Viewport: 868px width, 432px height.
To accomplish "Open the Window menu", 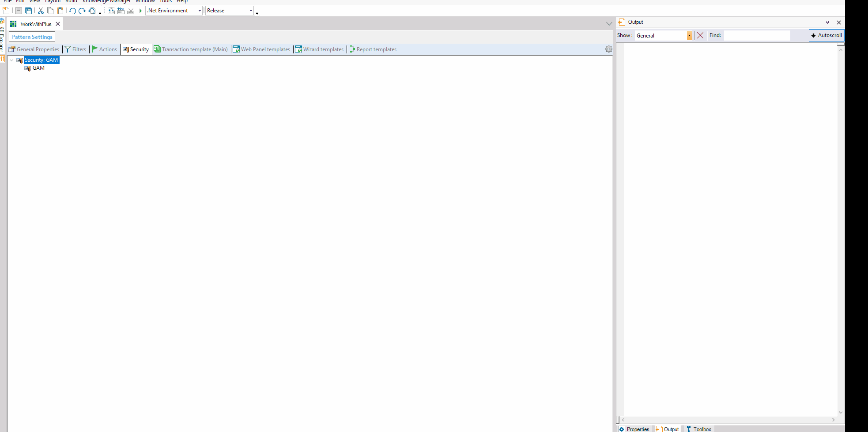I will 145,1.
